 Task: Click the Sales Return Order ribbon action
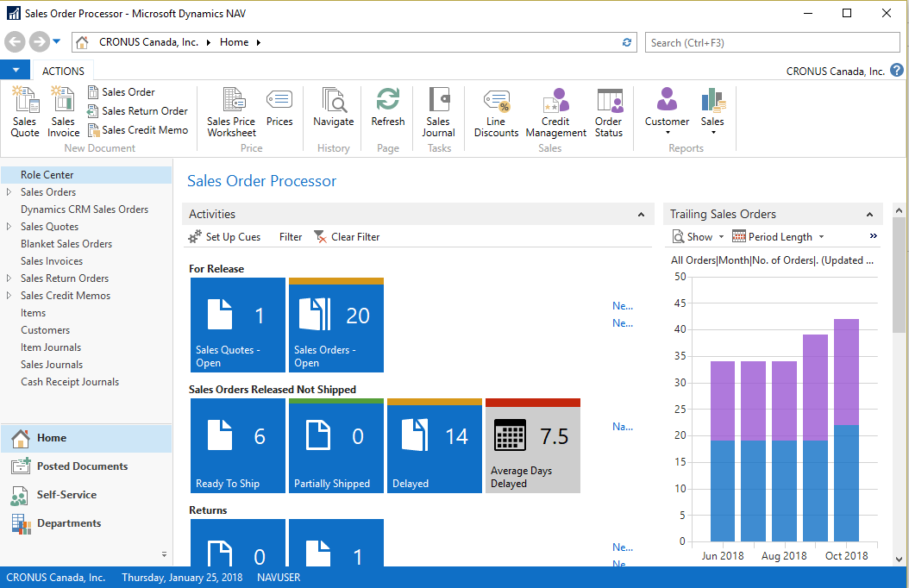pos(137,111)
